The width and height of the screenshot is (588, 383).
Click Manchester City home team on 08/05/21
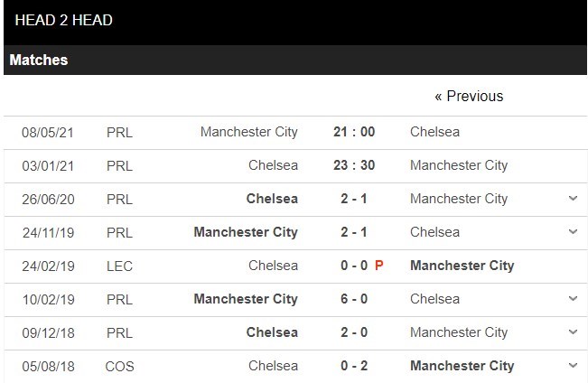tap(248, 132)
